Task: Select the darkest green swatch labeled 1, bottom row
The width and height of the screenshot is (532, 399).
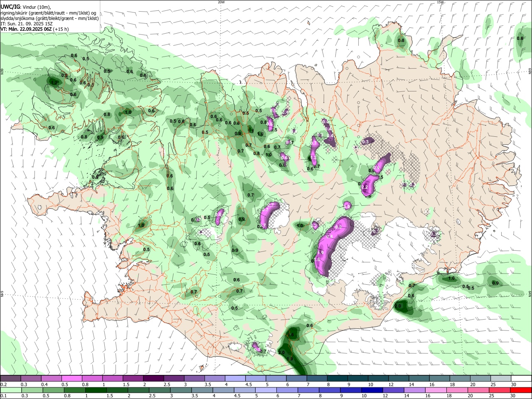Action: point(96,390)
